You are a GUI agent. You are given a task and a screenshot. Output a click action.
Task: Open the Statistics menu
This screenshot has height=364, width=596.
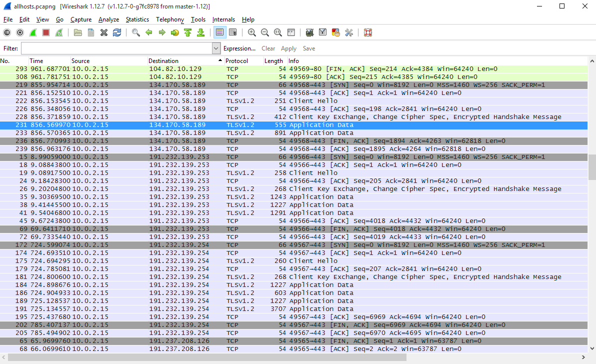tap(137, 19)
